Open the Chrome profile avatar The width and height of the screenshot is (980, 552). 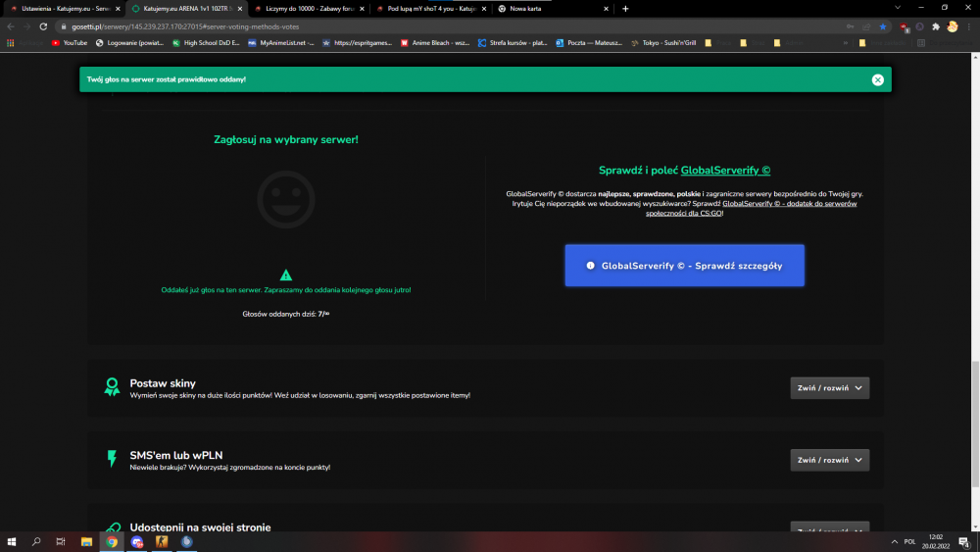952,26
